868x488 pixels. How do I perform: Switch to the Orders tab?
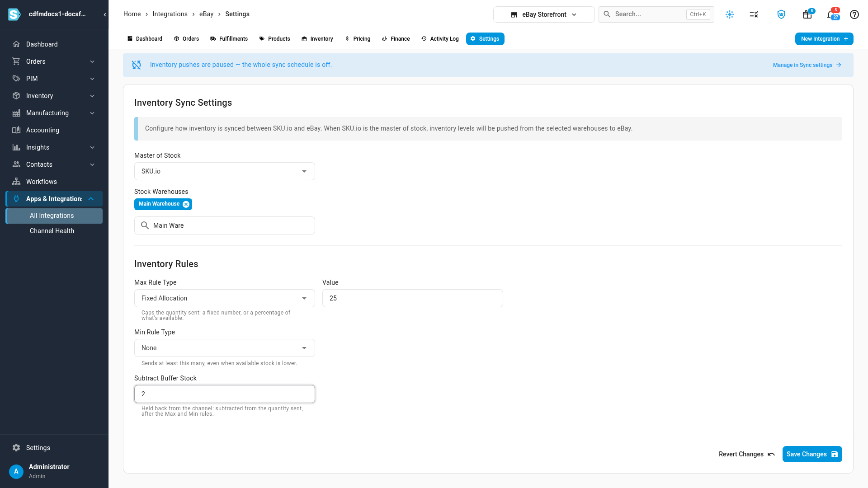186,39
